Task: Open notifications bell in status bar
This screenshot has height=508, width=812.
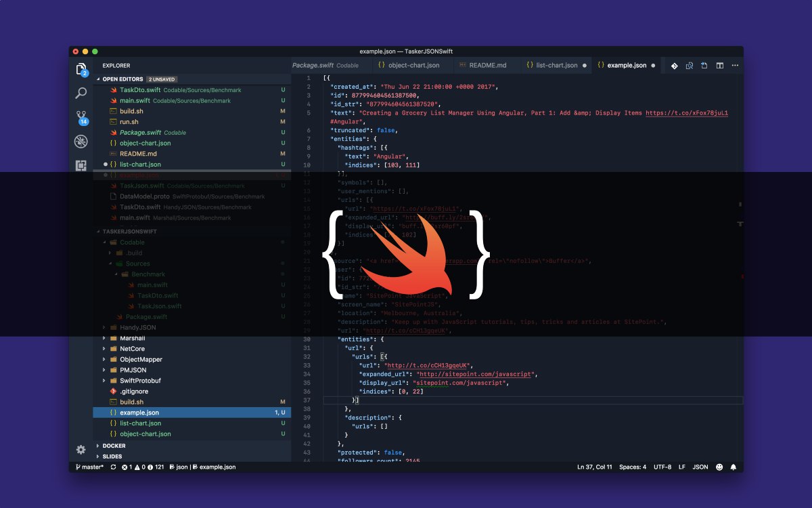Action: pos(734,467)
